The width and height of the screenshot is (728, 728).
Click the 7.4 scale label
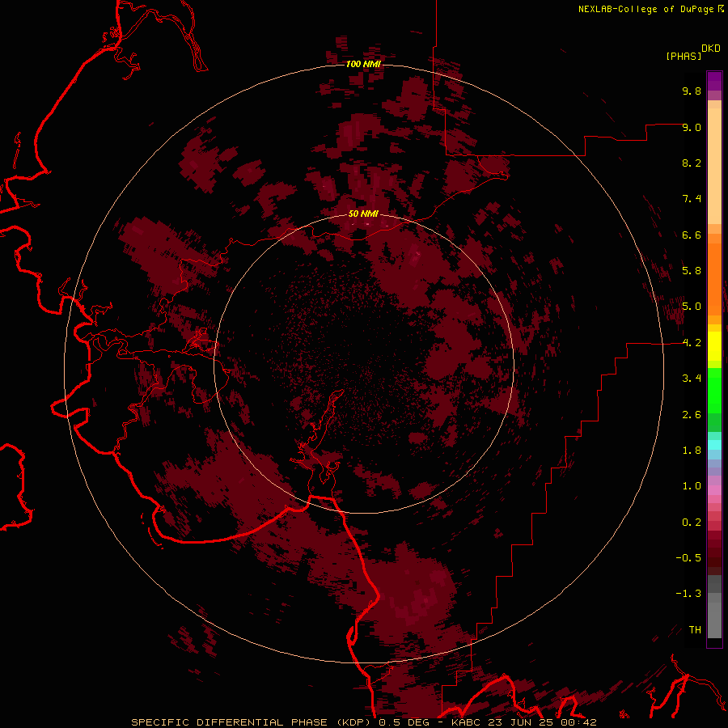[692, 199]
